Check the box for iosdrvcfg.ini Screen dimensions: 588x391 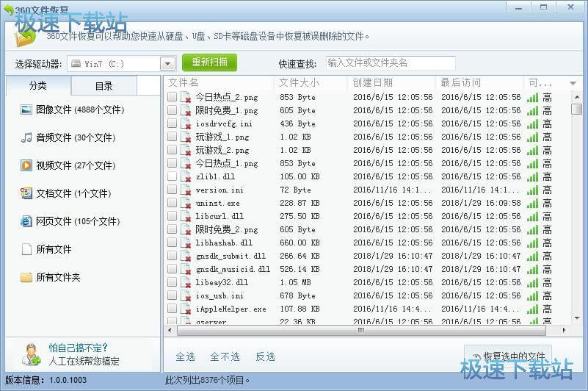point(172,123)
